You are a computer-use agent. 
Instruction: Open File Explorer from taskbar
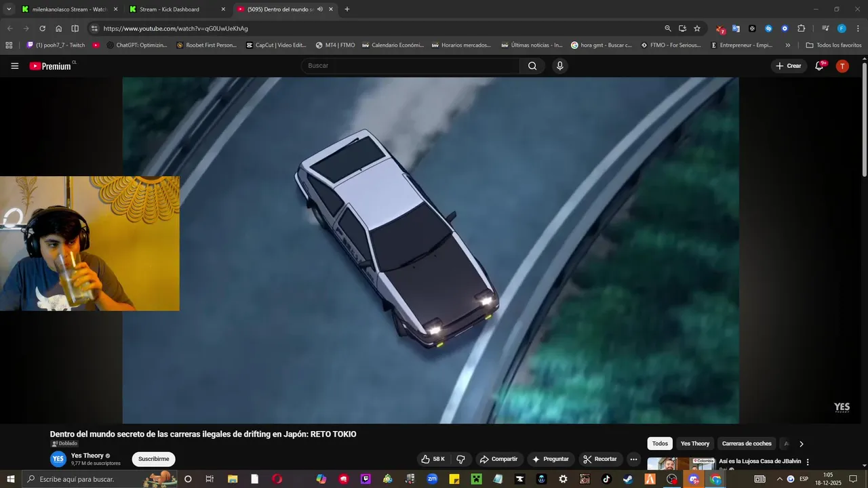pos(233,479)
